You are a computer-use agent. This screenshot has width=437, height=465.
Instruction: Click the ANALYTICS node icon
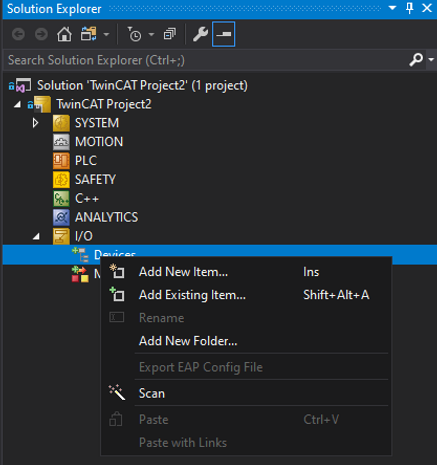(x=61, y=217)
